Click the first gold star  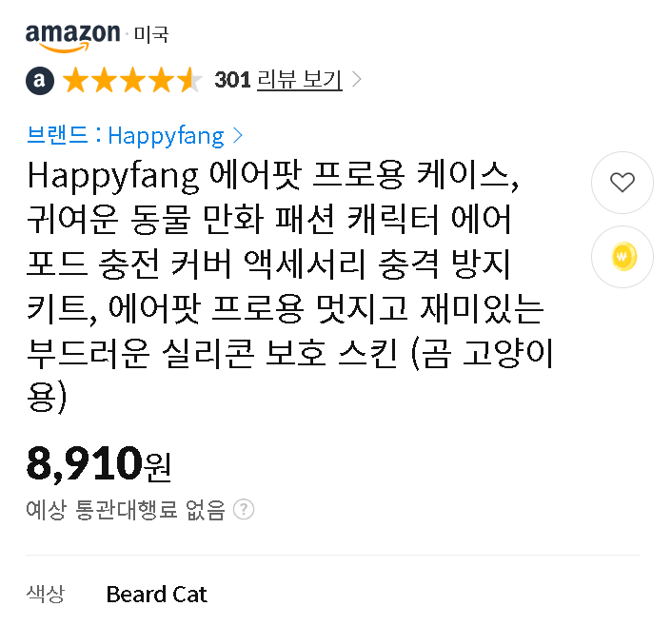(x=76, y=80)
